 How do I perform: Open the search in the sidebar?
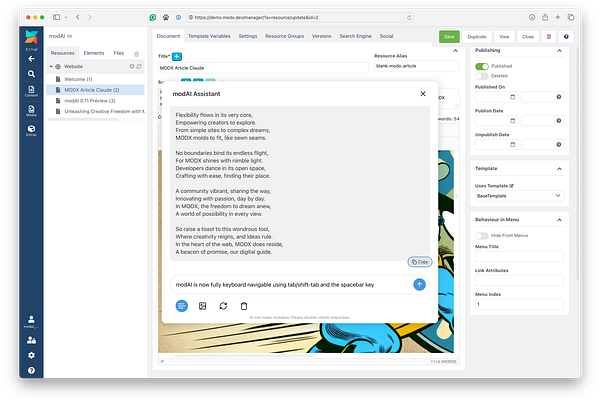(31, 74)
